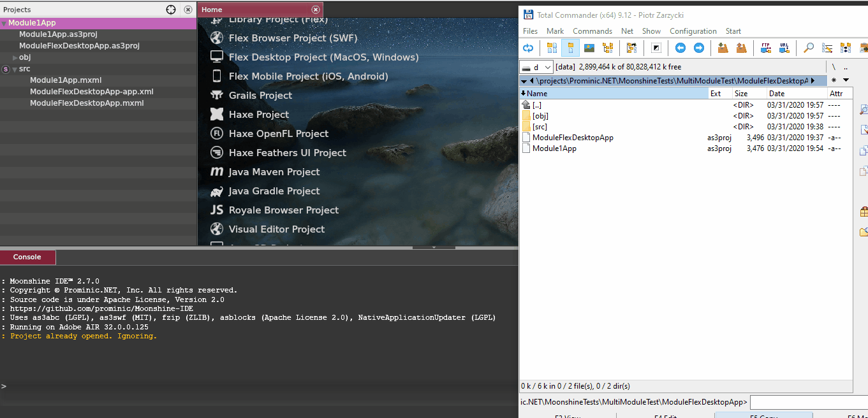Open the Multi-Rename tool icon
Image resolution: width=868 pixels, height=418 pixels.
click(x=827, y=48)
